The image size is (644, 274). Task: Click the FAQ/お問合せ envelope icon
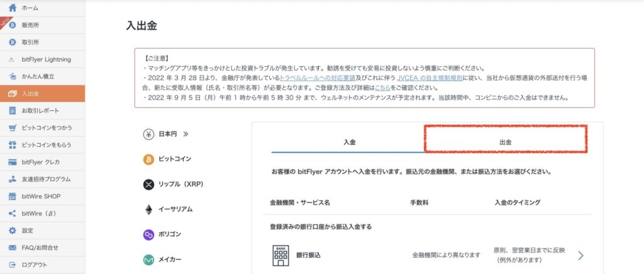pos(13,248)
